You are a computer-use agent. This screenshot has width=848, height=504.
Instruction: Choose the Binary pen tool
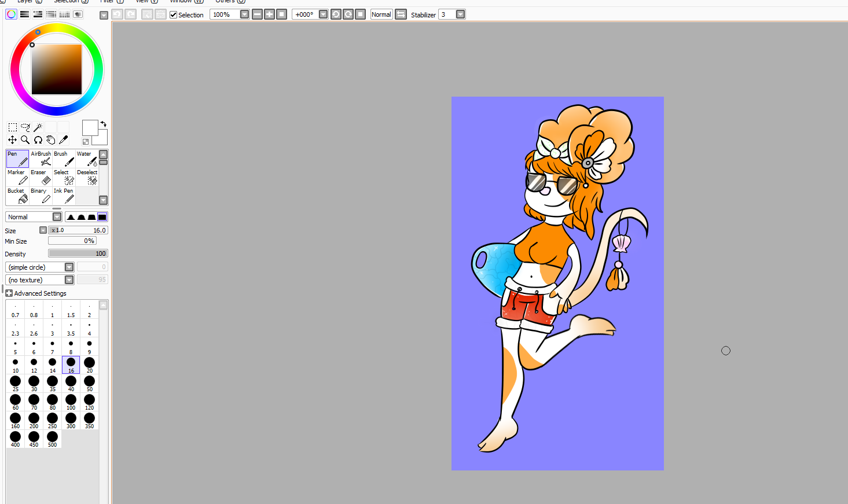pos(41,196)
